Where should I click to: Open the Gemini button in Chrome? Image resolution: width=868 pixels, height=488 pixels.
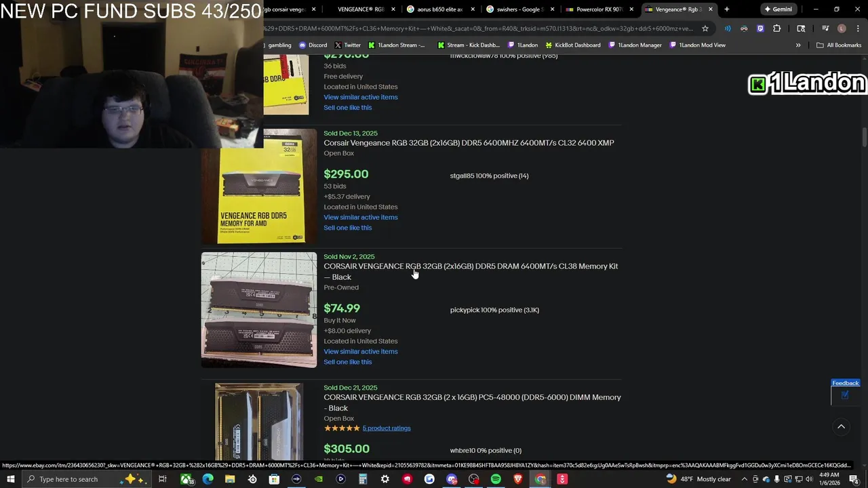click(x=778, y=9)
